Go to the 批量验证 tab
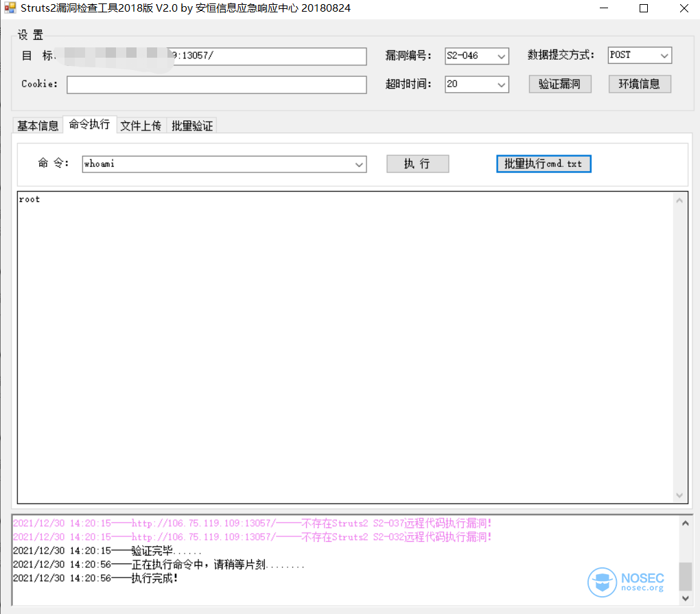Screen dimensions: 700x614 tap(192, 126)
